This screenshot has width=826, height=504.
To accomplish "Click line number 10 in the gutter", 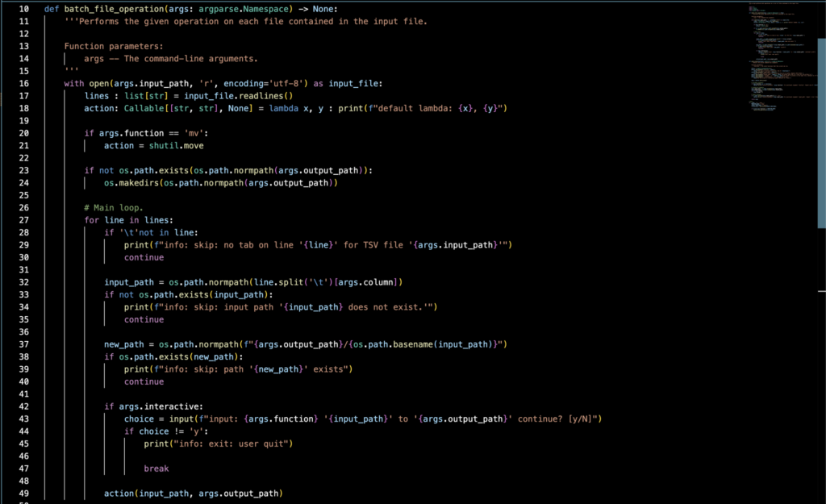I will click(x=23, y=9).
